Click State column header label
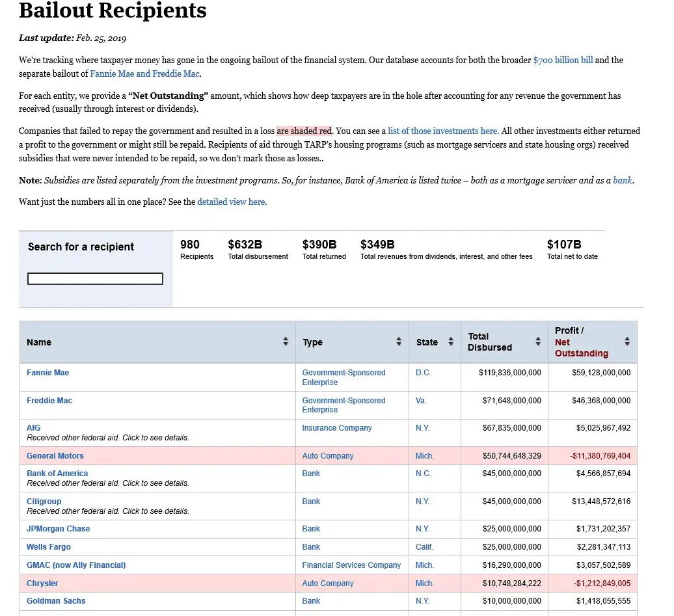This screenshot has height=616, width=674. 427,343
